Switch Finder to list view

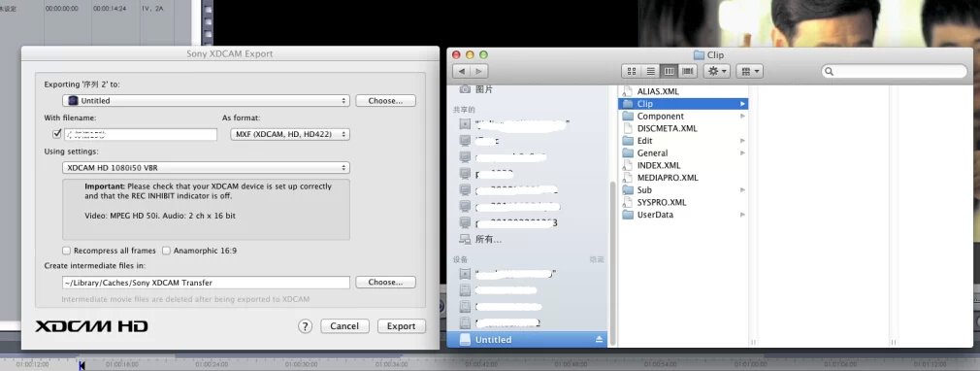(650, 71)
